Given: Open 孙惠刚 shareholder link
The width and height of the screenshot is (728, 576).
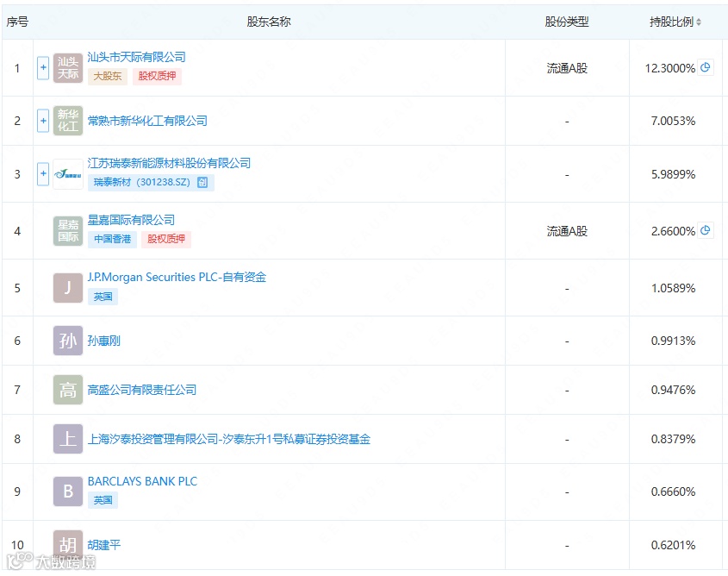Looking at the screenshot, I should tap(104, 341).
